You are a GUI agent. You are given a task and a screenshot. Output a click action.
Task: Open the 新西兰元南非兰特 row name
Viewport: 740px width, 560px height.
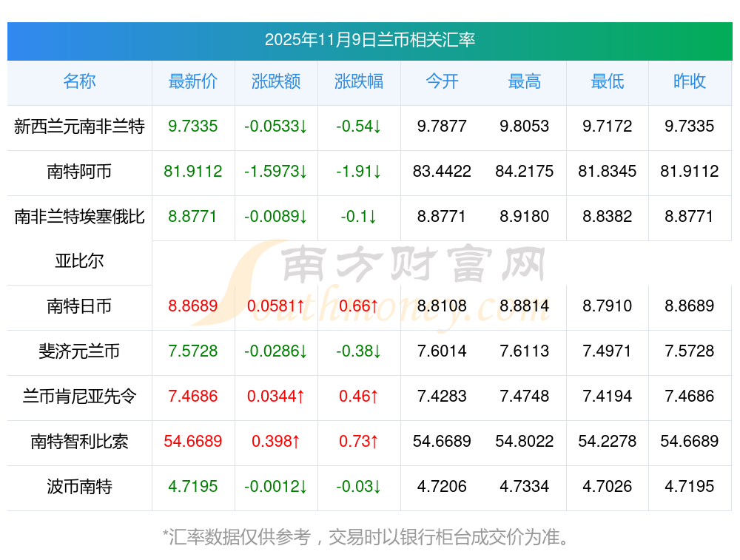[79, 126]
